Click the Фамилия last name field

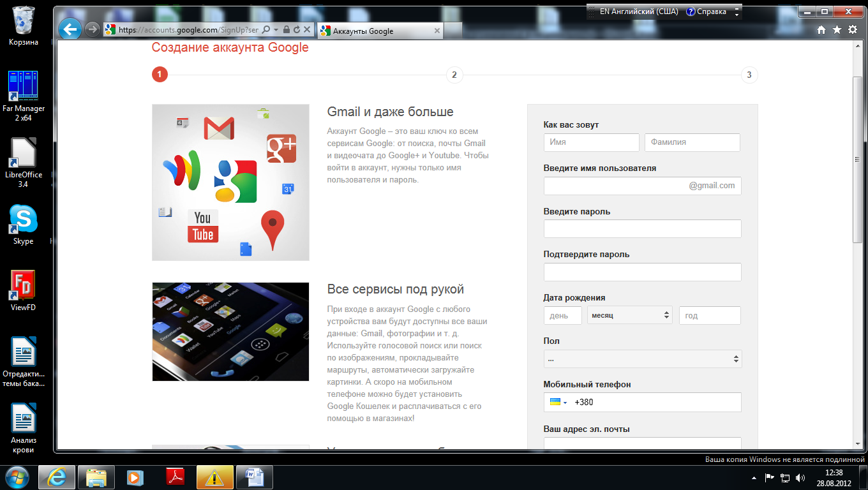(x=692, y=142)
